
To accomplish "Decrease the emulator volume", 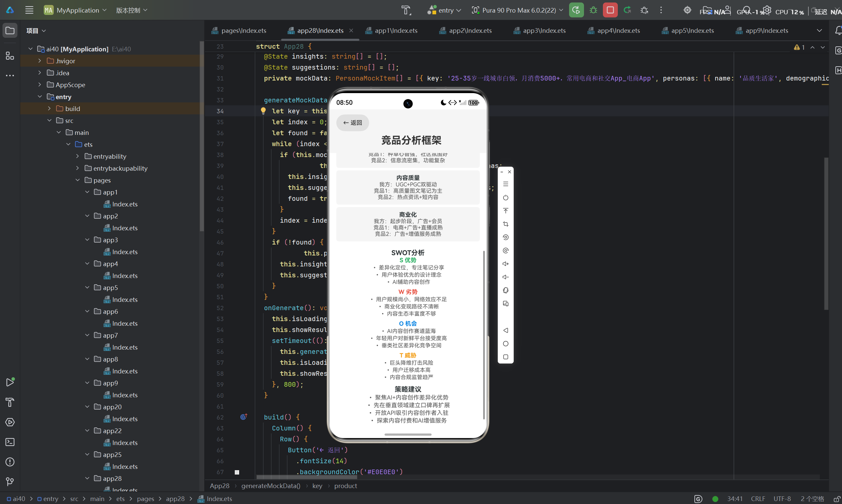I will pos(506,277).
